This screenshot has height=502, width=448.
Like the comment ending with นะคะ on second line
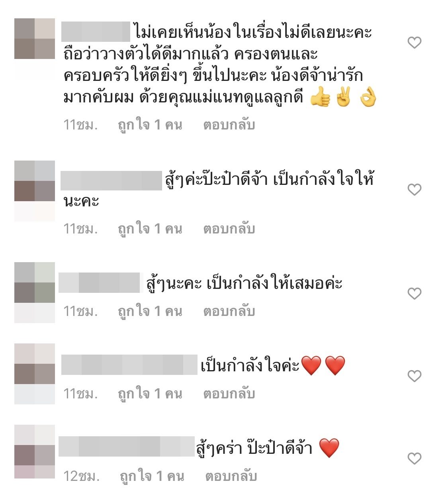(x=415, y=189)
